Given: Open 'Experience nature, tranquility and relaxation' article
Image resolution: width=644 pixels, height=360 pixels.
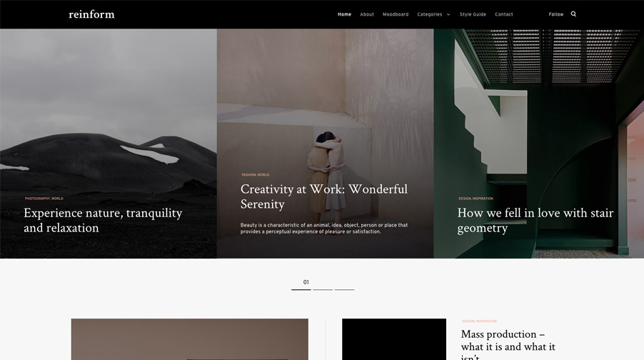Looking at the screenshot, I should click(103, 220).
